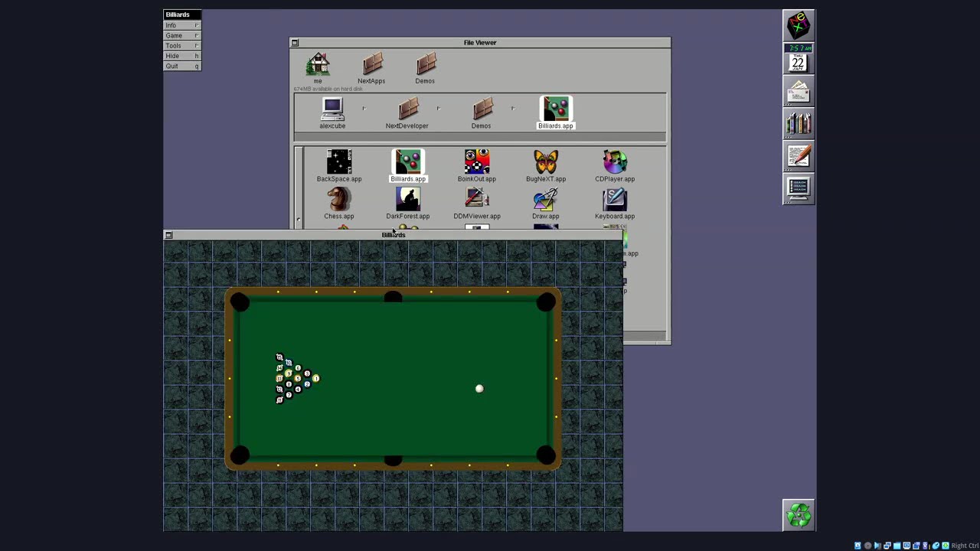Open the Edit notepad dock icon

tap(799, 156)
